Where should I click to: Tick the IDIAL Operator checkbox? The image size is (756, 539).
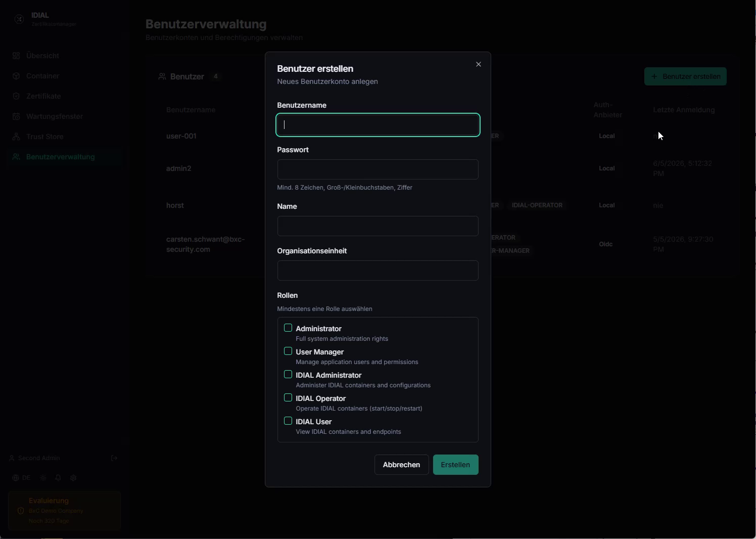point(288,398)
